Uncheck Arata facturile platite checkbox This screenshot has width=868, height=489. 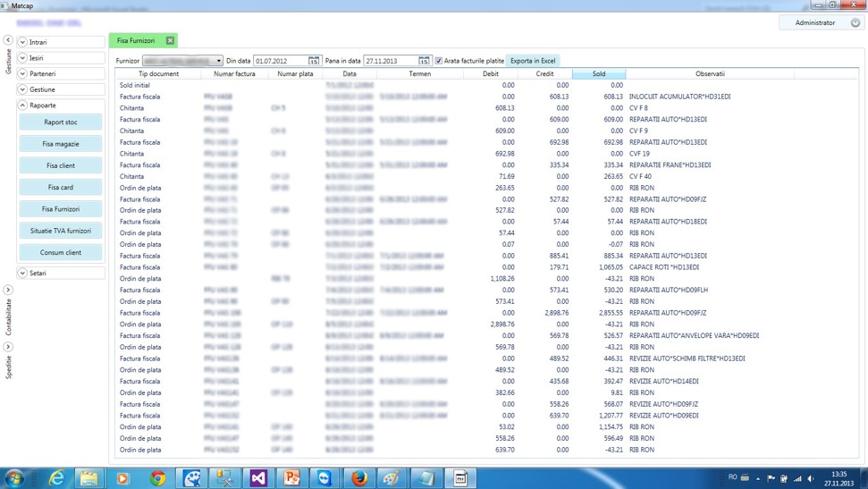pyautogui.click(x=438, y=61)
